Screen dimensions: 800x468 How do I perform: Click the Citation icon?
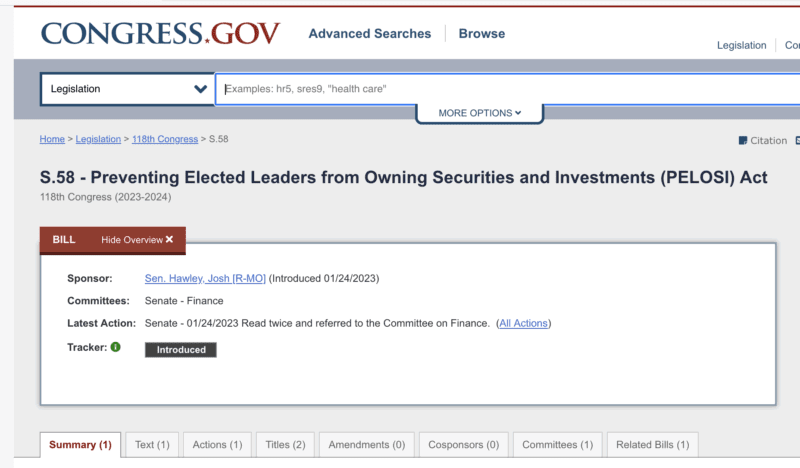pos(743,140)
